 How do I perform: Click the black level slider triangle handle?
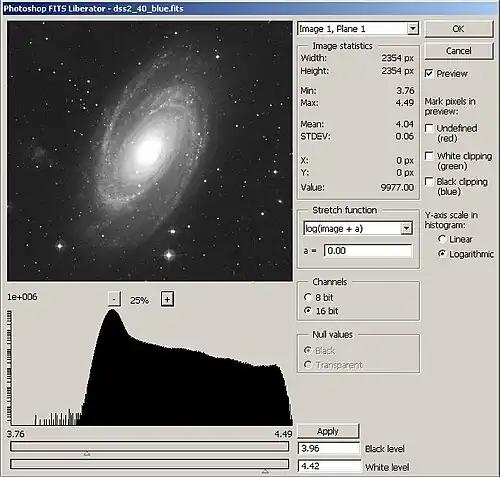pyautogui.click(x=87, y=453)
